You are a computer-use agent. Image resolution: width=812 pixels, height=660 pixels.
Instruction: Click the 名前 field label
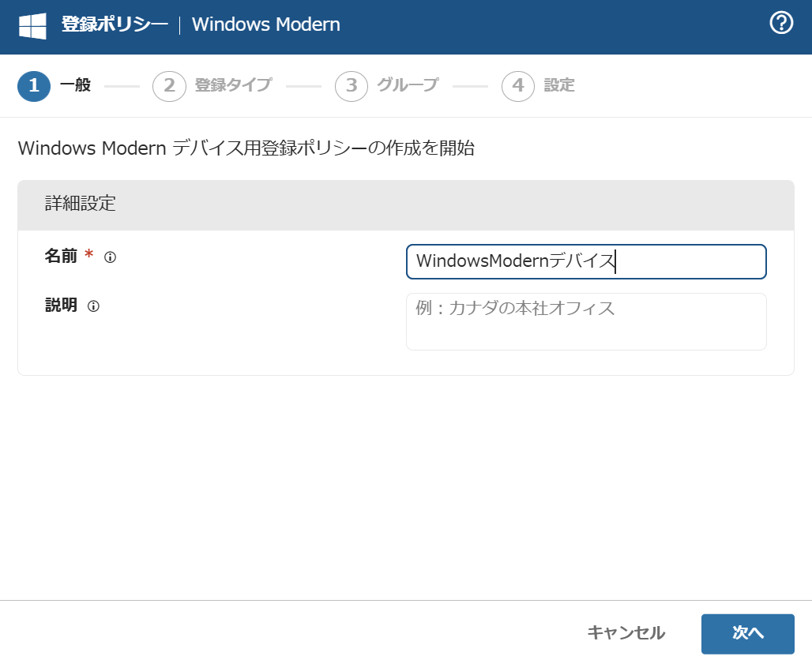(x=61, y=256)
